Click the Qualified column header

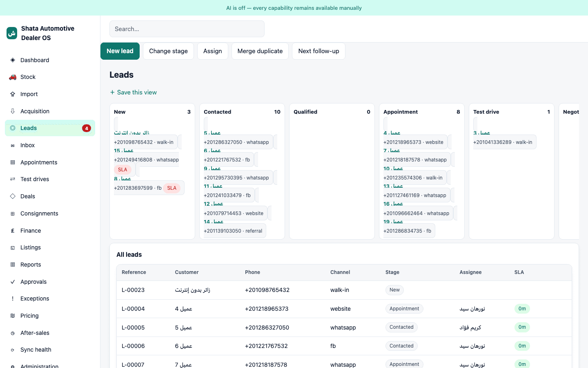click(332, 112)
